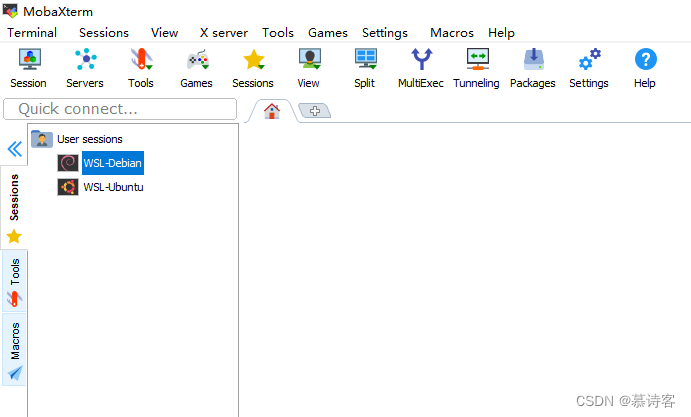Image resolution: width=691 pixels, height=417 pixels.
Task: Open the Settings menu in menu bar
Action: point(385,33)
